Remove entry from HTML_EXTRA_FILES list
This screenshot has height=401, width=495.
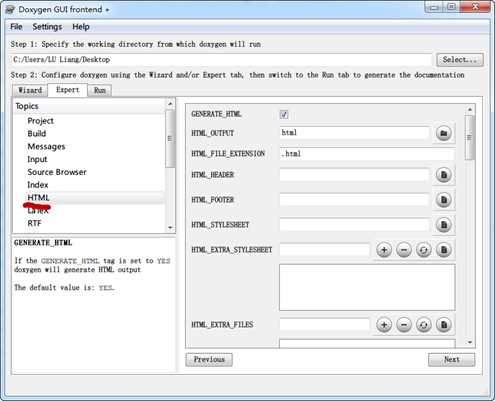pos(404,324)
